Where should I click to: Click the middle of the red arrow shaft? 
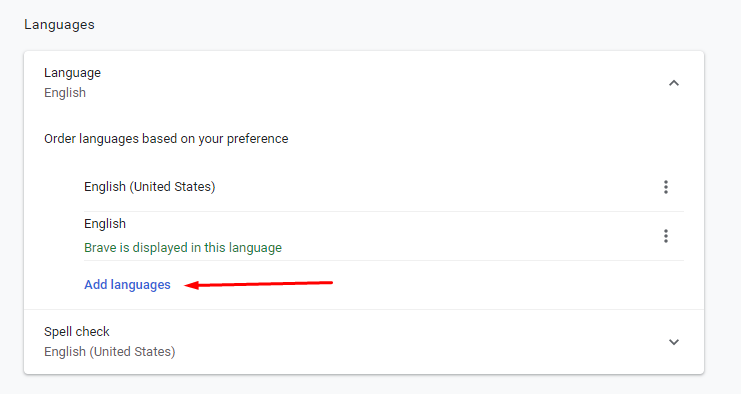[259, 284]
